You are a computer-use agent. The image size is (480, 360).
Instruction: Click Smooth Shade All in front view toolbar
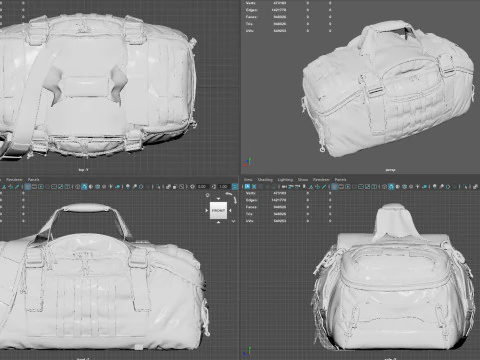click(x=84, y=187)
